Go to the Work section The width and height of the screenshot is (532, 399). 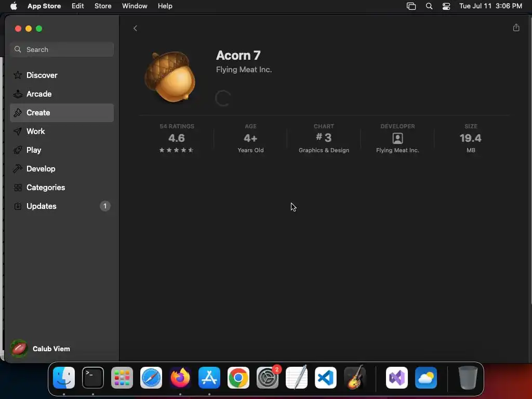click(x=62, y=131)
